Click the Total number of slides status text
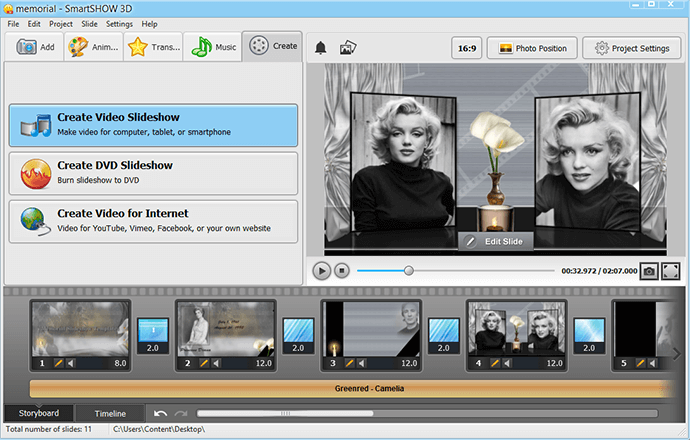The height and width of the screenshot is (440, 690). pyautogui.click(x=49, y=429)
